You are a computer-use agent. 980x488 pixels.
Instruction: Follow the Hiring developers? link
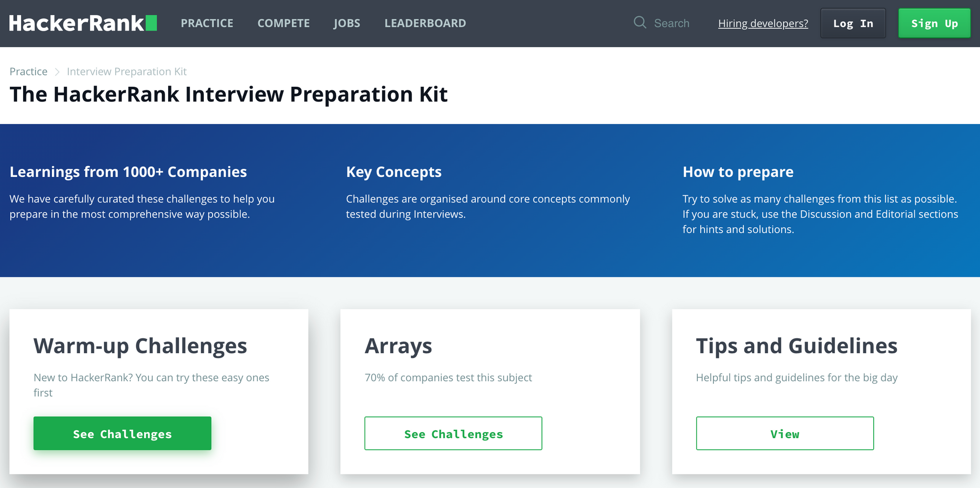coord(763,23)
